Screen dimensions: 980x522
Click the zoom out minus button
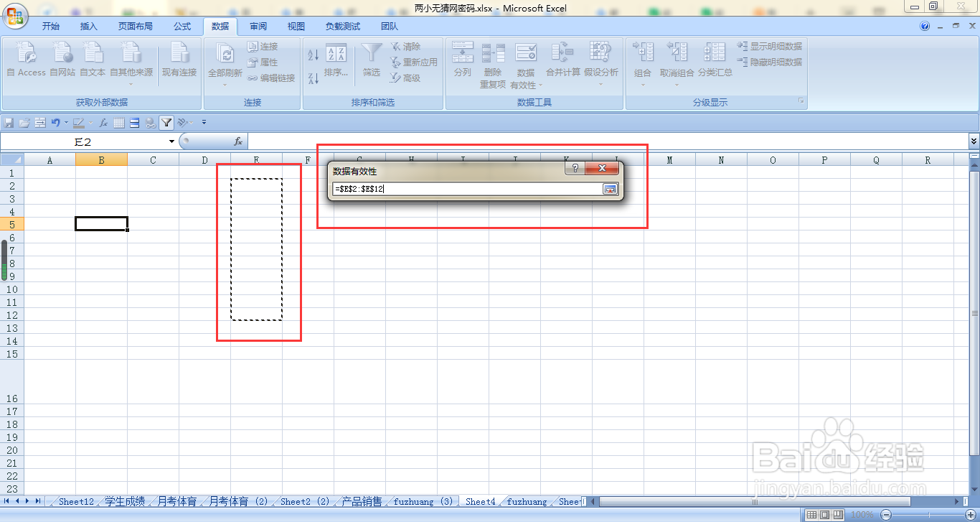886,515
